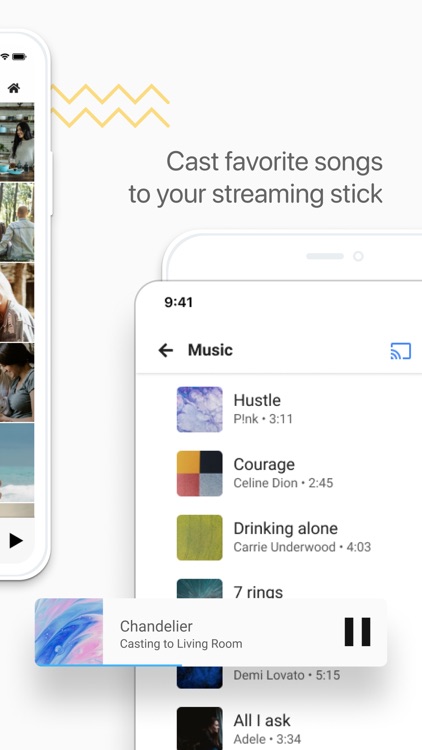Screen dimensions: 422x750
Task: Tap the Wi-Fi icon on left phone
Action: (5, 56)
